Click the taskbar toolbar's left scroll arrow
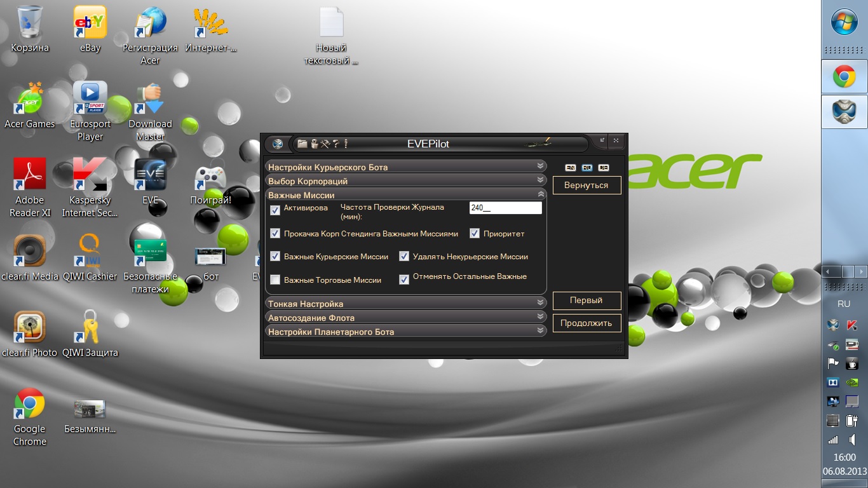The image size is (868, 488). [827, 271]
